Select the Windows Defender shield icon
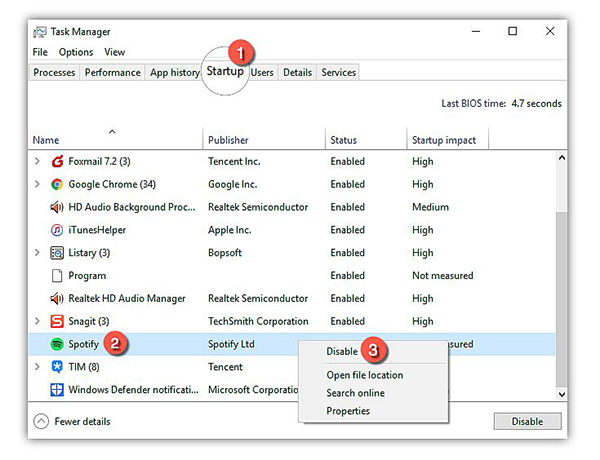Screen dimensions: 600x460 [57, 390]
